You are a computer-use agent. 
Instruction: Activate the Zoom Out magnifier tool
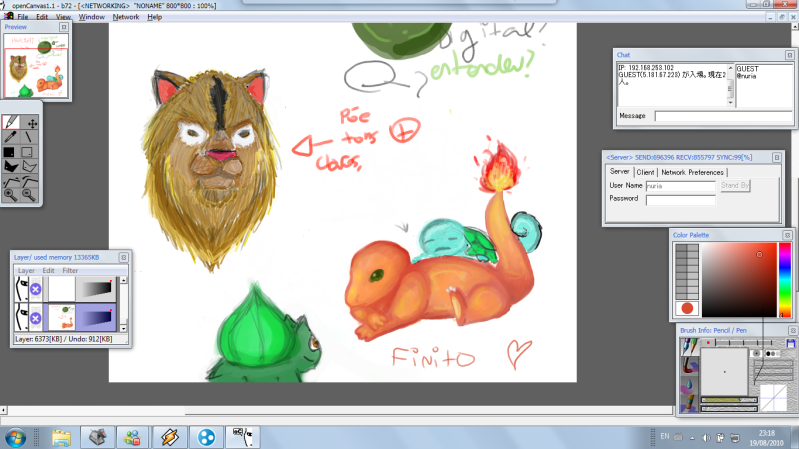pyautogui.click(x=29, y=195)
